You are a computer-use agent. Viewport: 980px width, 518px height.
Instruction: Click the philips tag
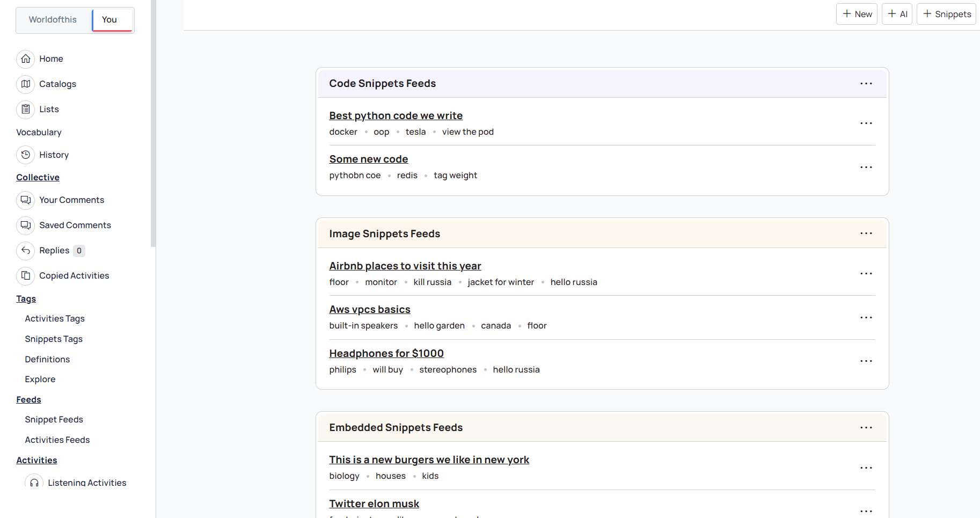(342, 370)
